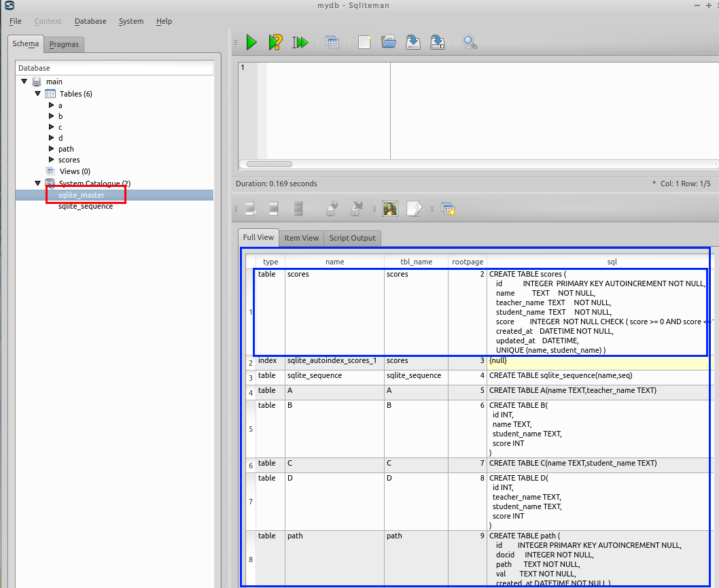The image size is (719, 588).
Task: Open the System menu
Action: [x=130, y=21]
